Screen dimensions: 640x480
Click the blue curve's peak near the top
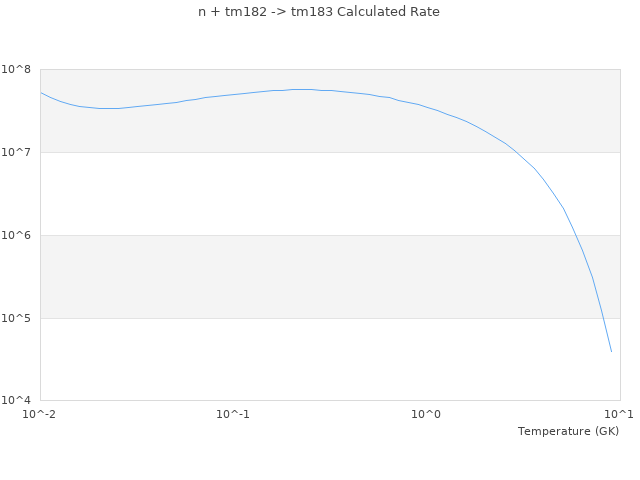(300, 89)
